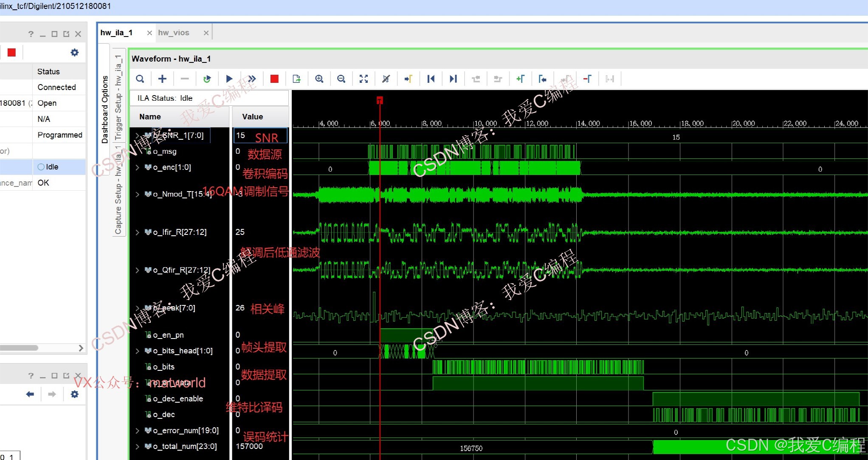
Task: Open the Trigger Setup side tab
Action: point(118,98)
